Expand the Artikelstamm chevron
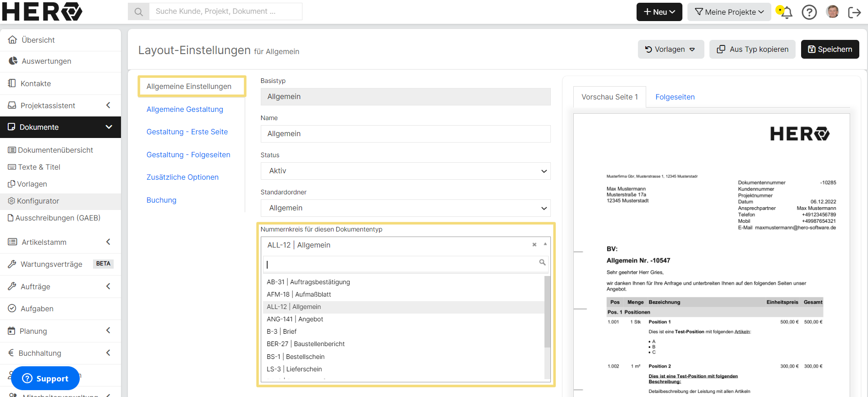 click(x=108, y=242)
